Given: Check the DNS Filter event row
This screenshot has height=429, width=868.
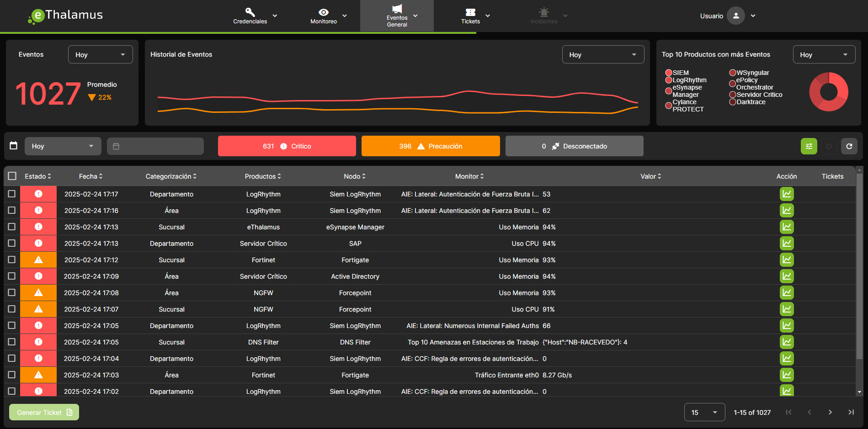Looking at the screenshot, I should click(x=12, y=342).
